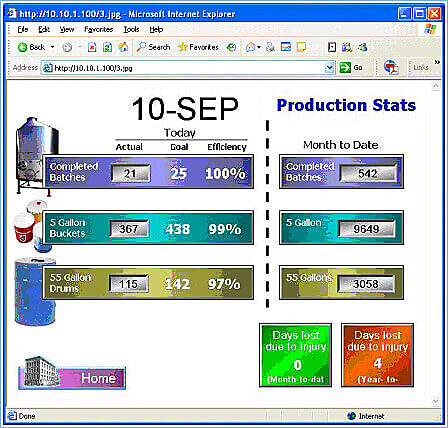Click the Home button with building image
This screenshot has height=428, width=448.
[72, 373]
